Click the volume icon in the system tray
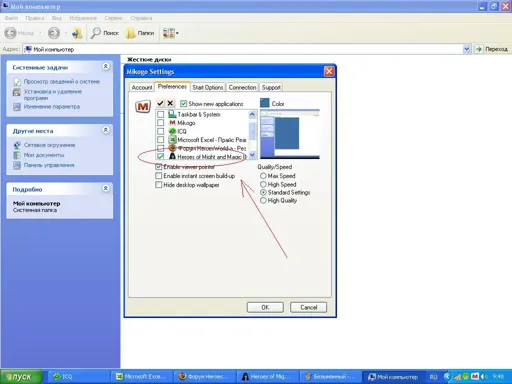Viewport: 512px width, 384px height. point(484,377)
